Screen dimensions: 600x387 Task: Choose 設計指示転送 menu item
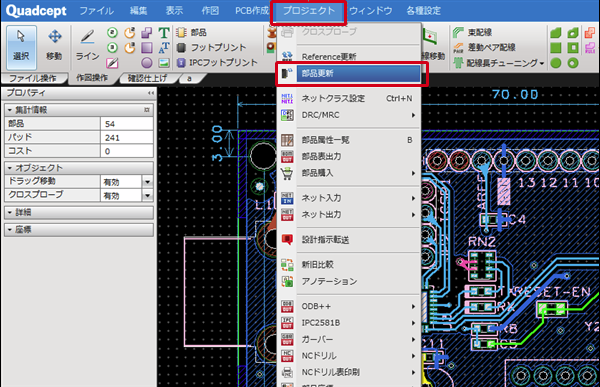350,240
